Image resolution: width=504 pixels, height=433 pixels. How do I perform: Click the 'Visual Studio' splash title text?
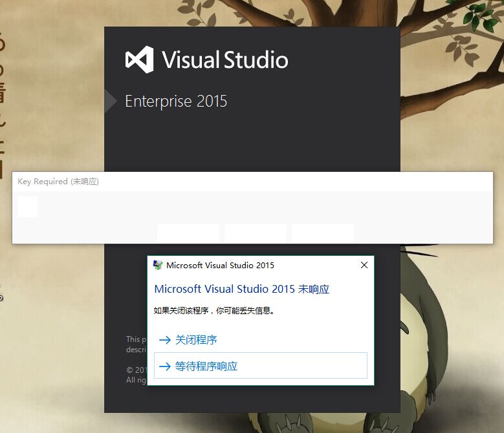tap(225, 60)
